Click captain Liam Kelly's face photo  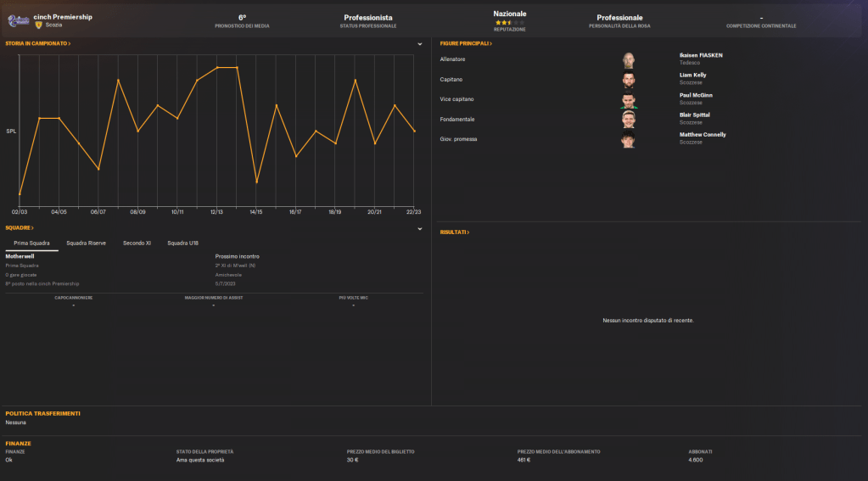pyautogui.click(x=628, y=80)
